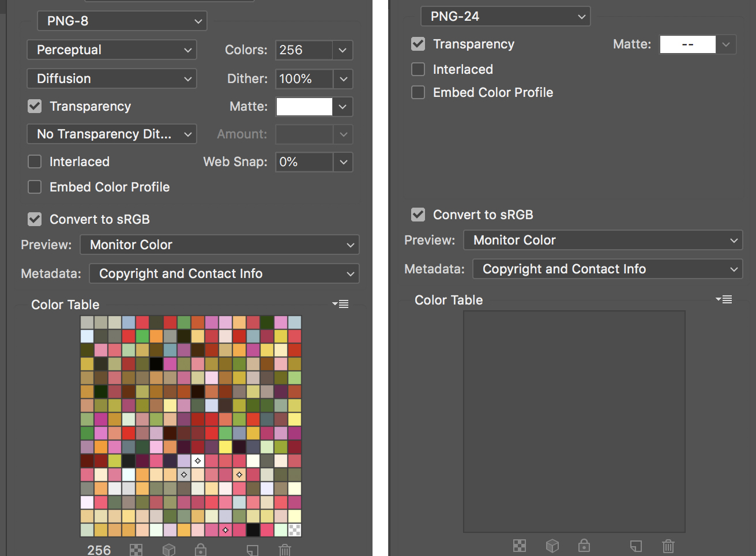This screenshot has width=756, height=556.
Task: Disable Transparency checkbox in PNG-8 panel
Action: click(x=35, y=106)
